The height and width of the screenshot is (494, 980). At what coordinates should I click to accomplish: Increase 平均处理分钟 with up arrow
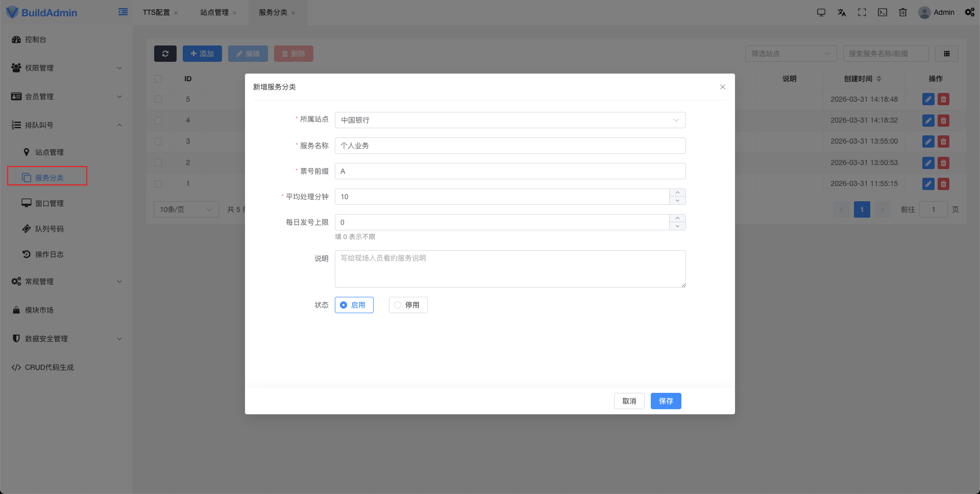[677, 193]
